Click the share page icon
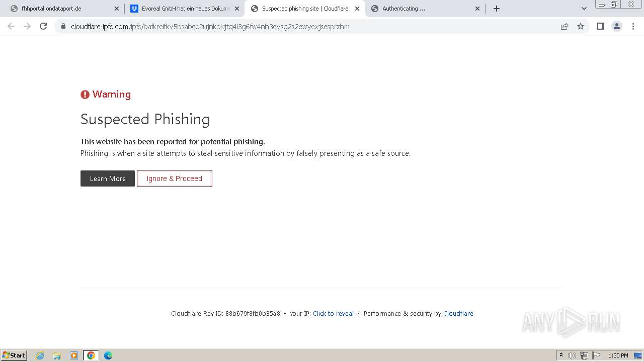Screen dimensions: 644x362 (565, 27)
